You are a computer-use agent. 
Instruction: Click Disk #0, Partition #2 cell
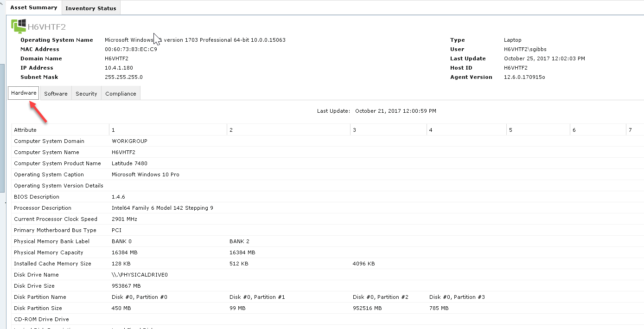(381, 297)
